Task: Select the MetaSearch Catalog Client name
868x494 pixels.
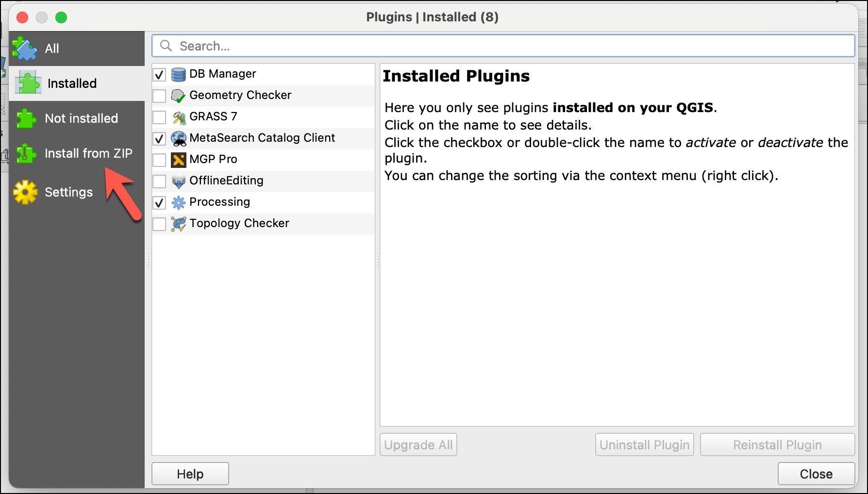Action: coord(262,138)
